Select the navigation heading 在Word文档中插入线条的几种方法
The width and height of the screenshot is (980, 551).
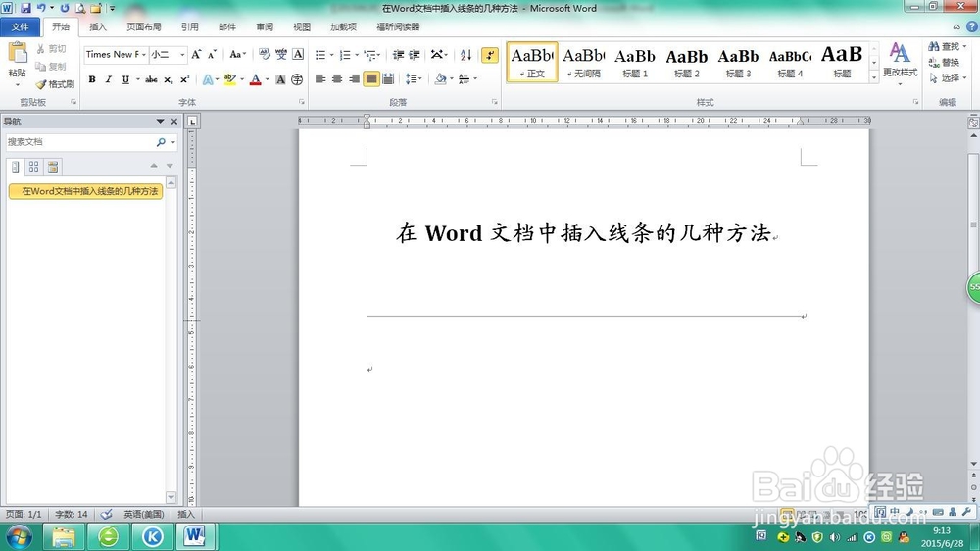(86, 191)
